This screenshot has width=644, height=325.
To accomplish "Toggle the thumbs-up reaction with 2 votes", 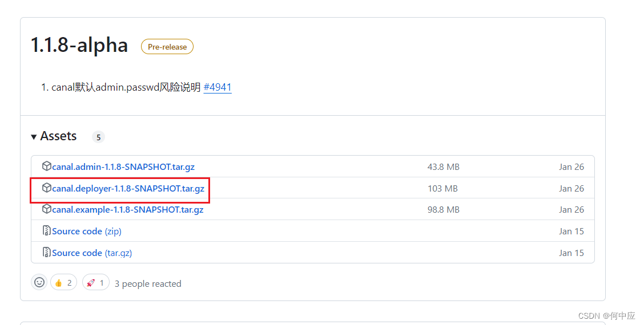I will click(64, 282).
